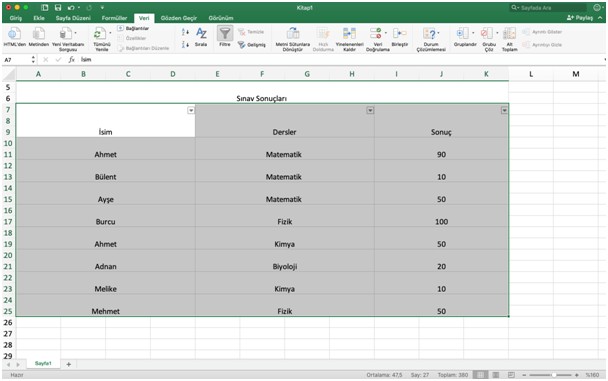
Task: Click the Temizle filter icon
Action: 251,32
